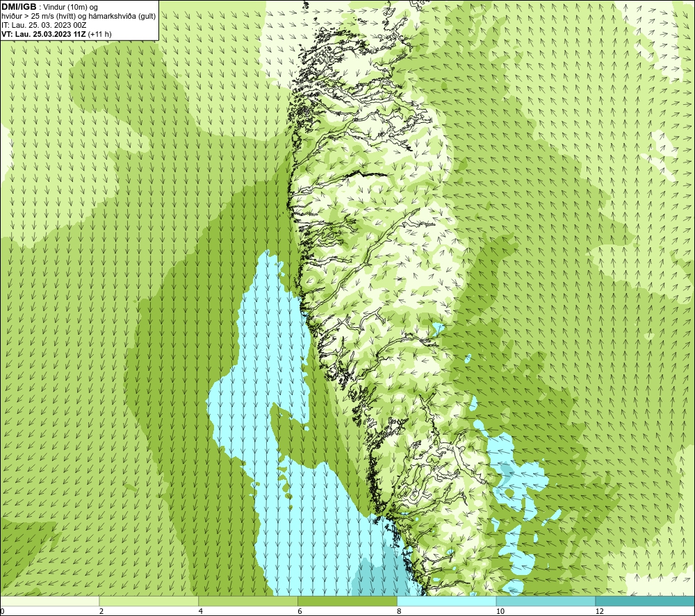Click the legend label '6'
The height and width of the screenshot is (616, 695).
click(300, 611)
